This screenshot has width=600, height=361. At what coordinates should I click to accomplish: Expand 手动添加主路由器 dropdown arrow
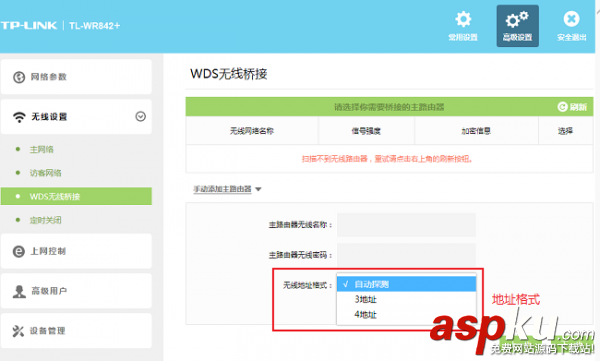258,189
